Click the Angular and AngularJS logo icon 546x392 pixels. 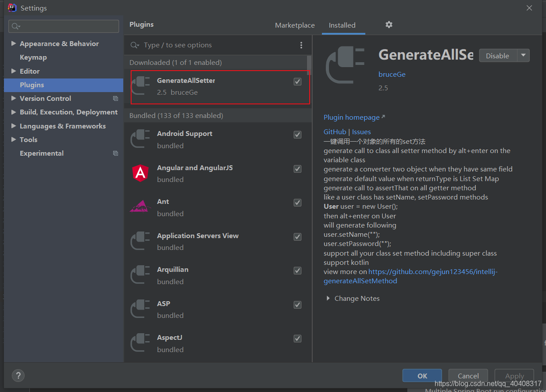coord(141,173)
